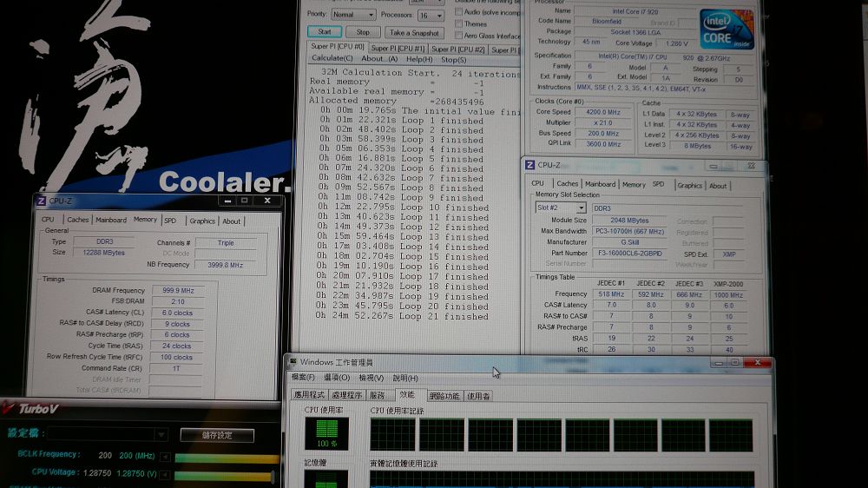Click the TurboV logo

click(30, 409)
